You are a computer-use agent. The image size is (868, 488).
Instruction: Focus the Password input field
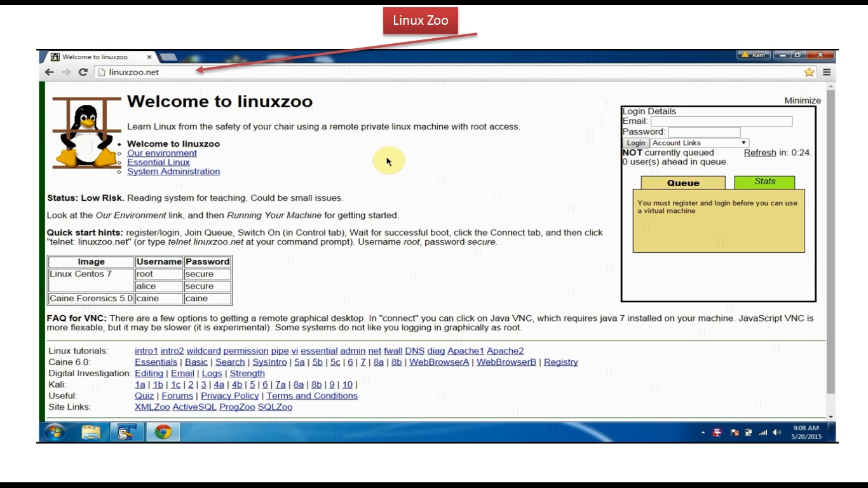point(704,132)
